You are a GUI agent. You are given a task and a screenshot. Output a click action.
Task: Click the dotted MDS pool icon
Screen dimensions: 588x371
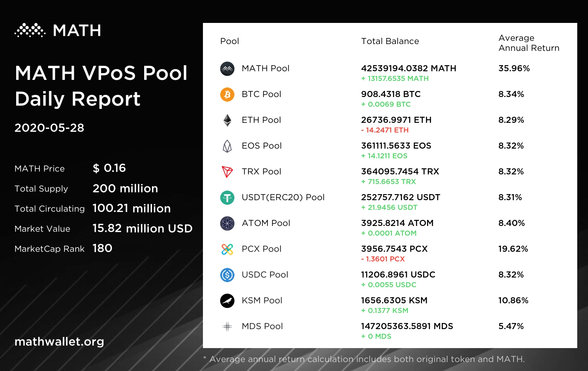[227, 327]
